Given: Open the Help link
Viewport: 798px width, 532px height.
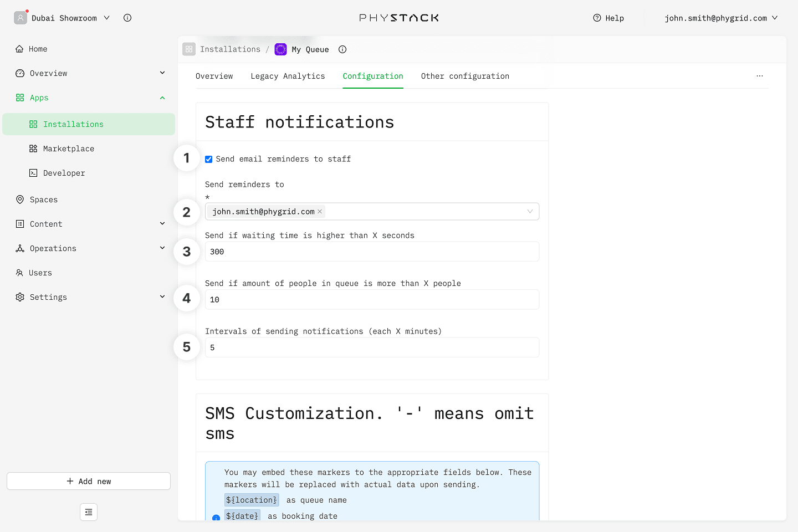Looking at the screenshot, I should (608, 18).
